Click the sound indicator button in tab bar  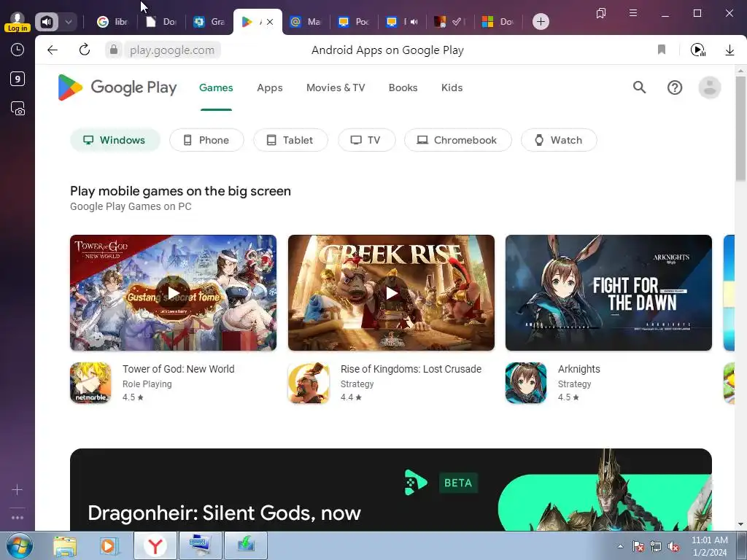coord(46,21)
